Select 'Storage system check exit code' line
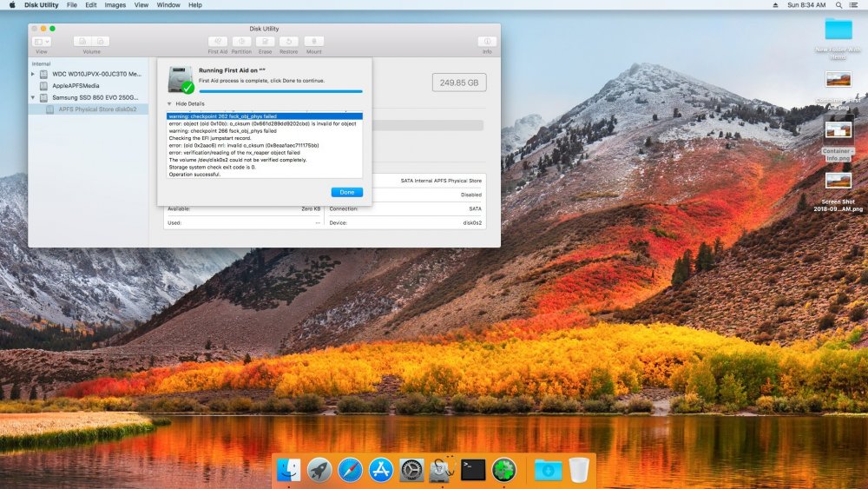Image resolution: width=868 pixels, height=489 pixels. (265, 167)
